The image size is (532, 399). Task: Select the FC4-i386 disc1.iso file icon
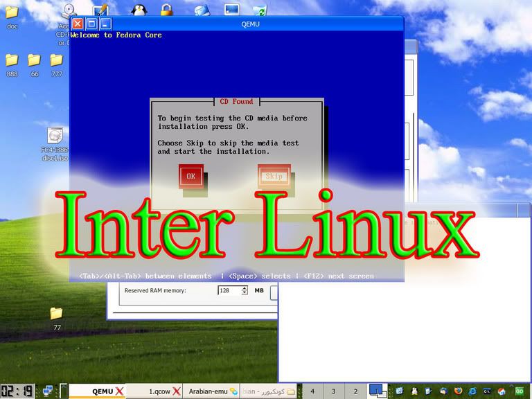(x=55, y=135)
